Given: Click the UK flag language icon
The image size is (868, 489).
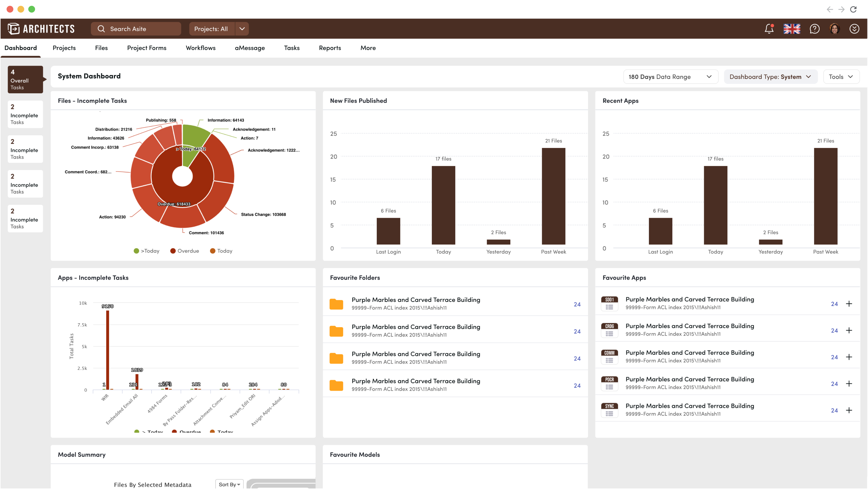Looking at the screenshot, I should 792,29.
